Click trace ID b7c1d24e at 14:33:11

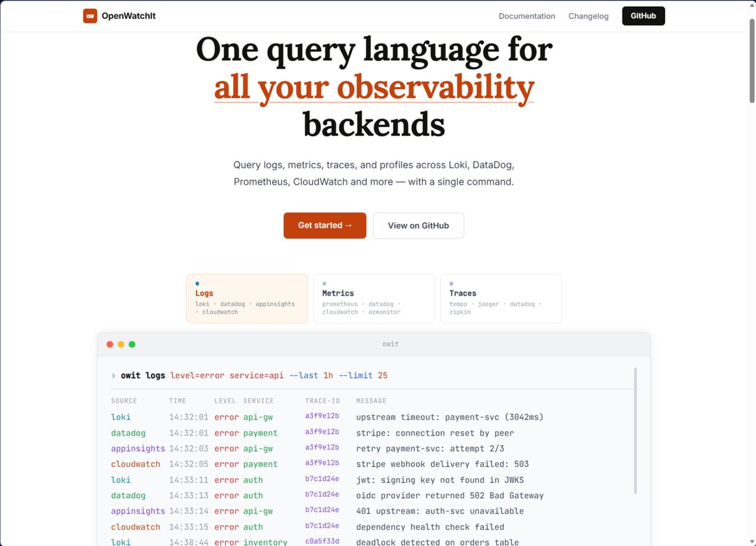click(x=322, y=479)
